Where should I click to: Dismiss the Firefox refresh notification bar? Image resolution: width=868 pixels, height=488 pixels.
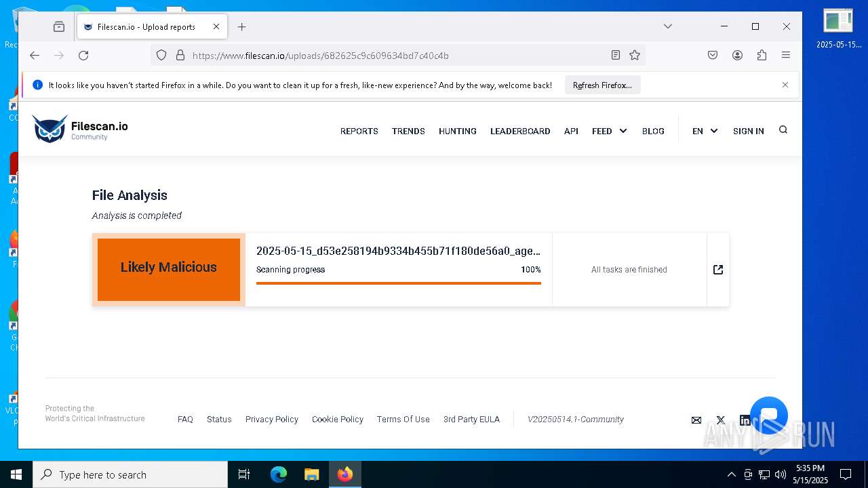785,85
